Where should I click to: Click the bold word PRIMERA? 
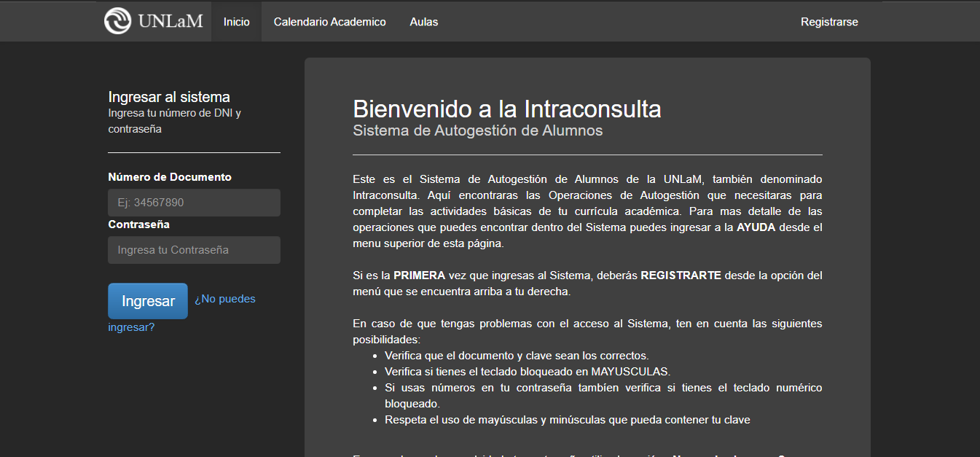(x=419, y=276)
